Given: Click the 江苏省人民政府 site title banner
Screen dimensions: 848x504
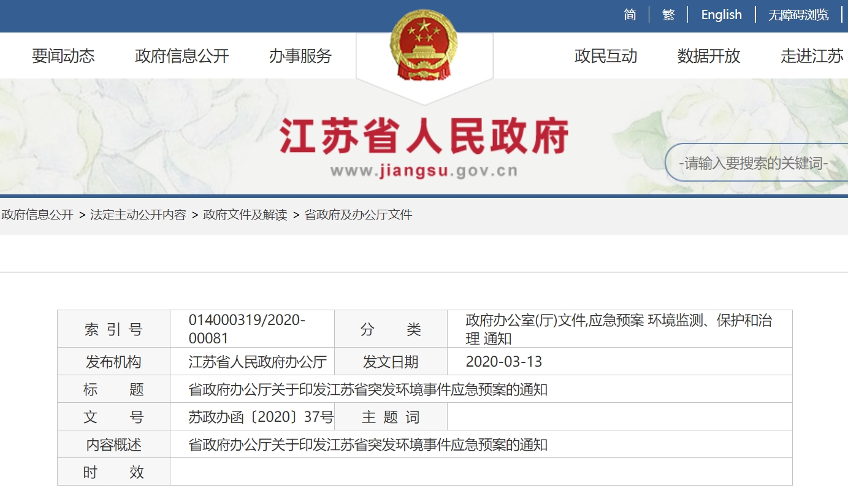Looking at the screenshot, I should (424, 136).
